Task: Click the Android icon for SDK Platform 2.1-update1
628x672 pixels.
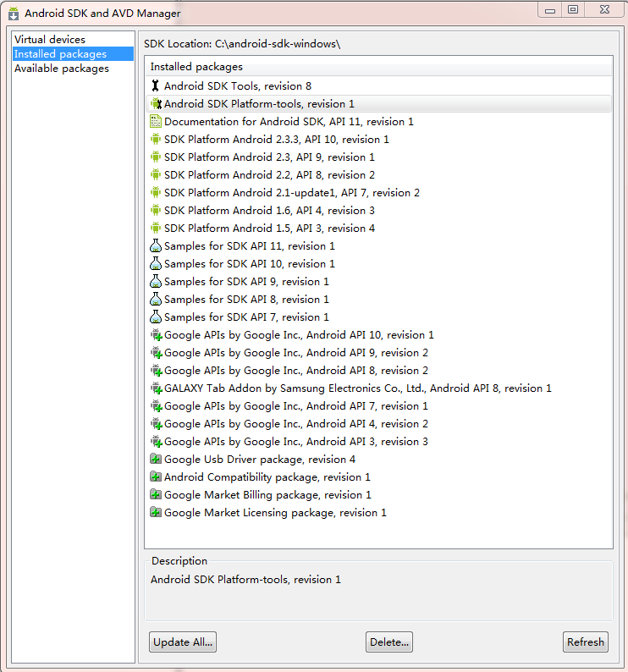Action: 156,192
